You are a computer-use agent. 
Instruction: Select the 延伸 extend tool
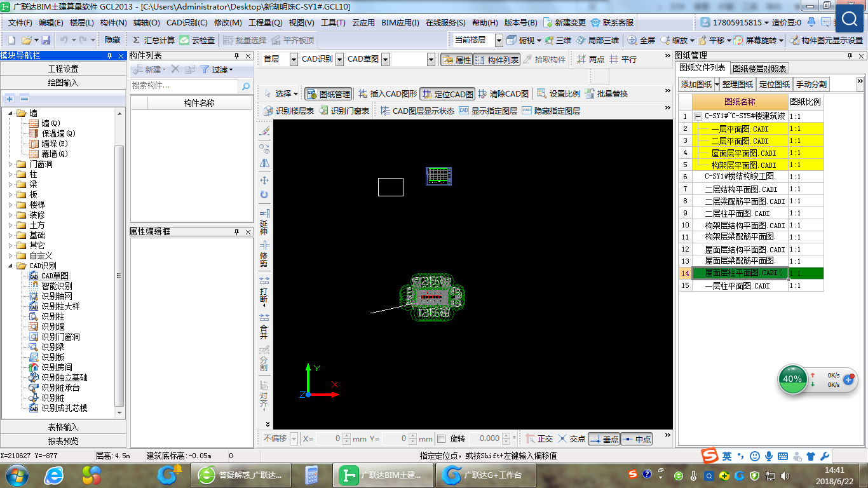(x=264, y=222)
